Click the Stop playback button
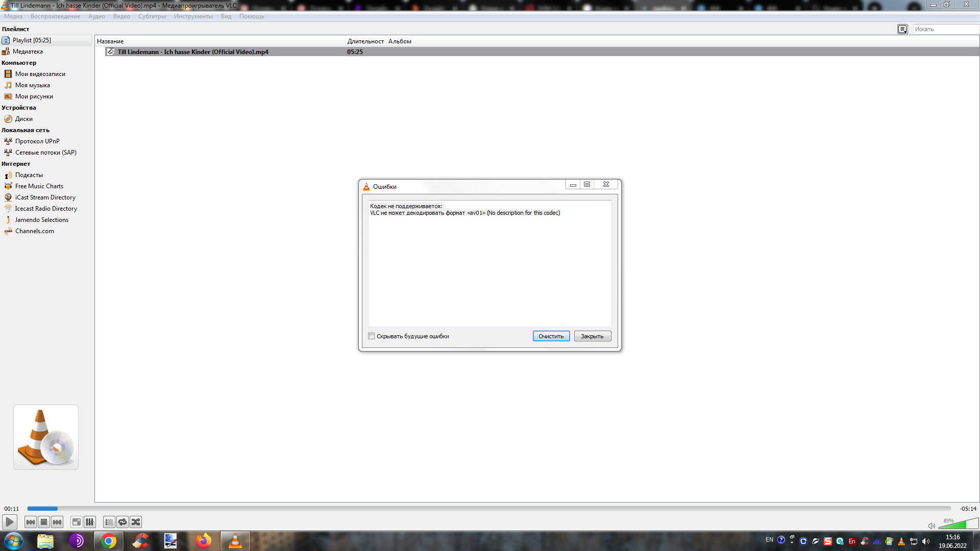Viewport: 980px width, 551px height. tap(44, 521)
